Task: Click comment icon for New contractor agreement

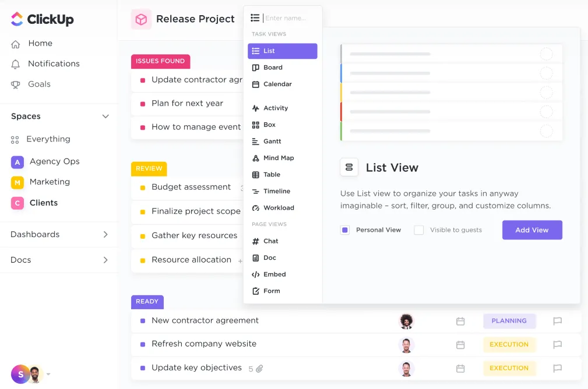Action: tap(558, 321)
